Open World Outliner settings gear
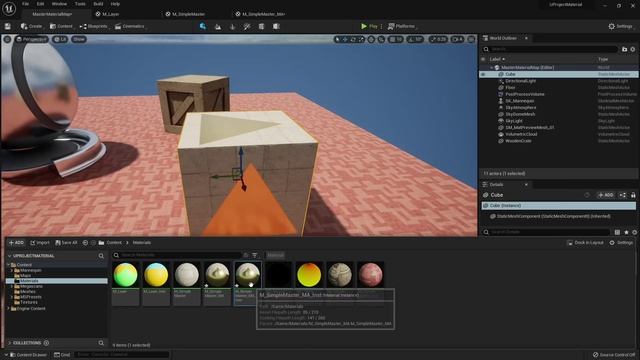 point(633,49)
